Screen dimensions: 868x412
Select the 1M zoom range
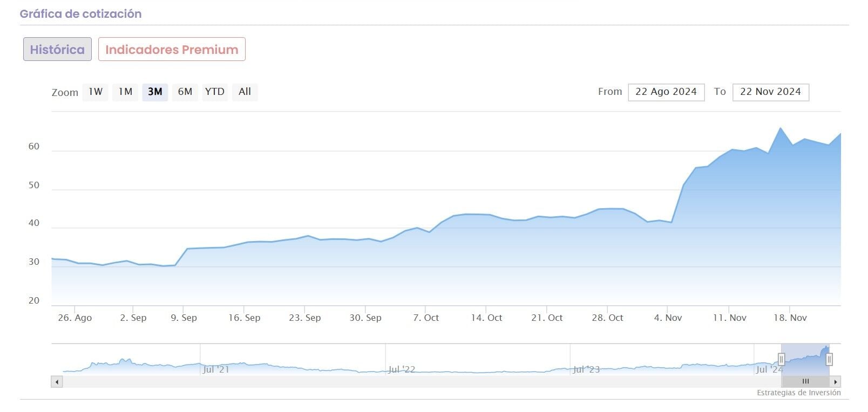125,92
